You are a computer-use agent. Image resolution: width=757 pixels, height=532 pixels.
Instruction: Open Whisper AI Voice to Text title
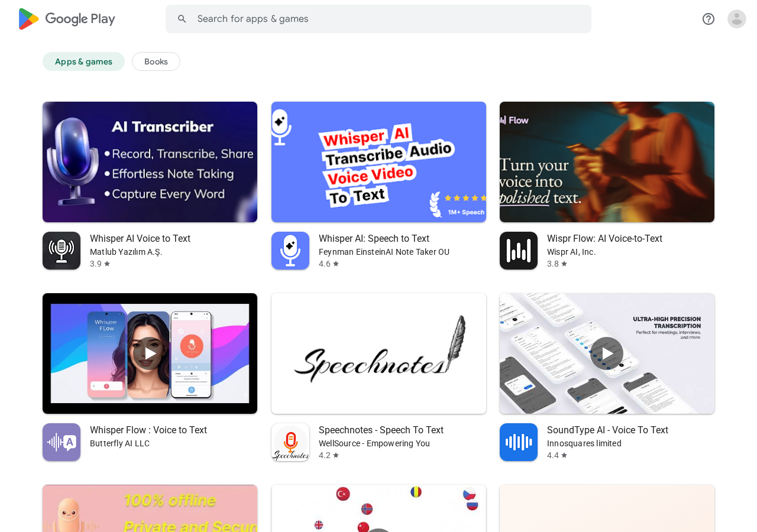click(140, 239)
